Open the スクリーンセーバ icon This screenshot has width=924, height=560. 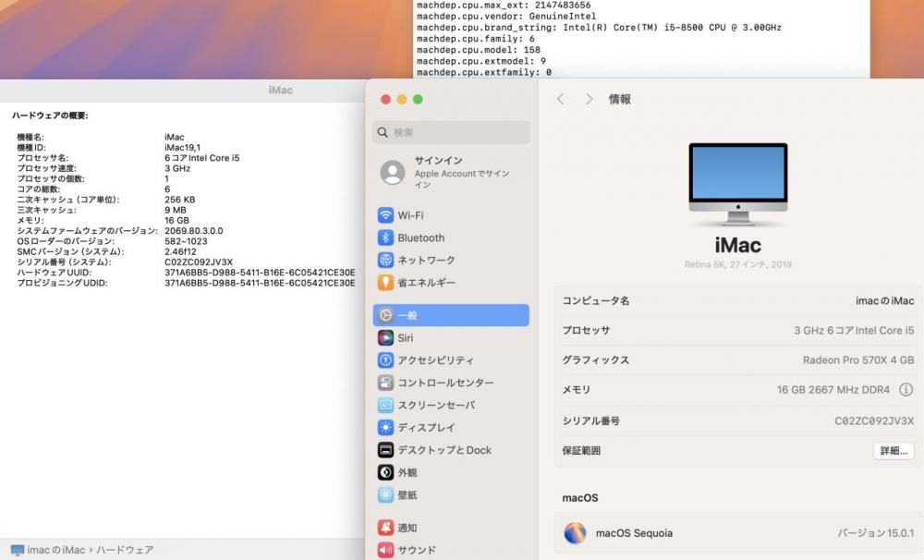point(385,405)
